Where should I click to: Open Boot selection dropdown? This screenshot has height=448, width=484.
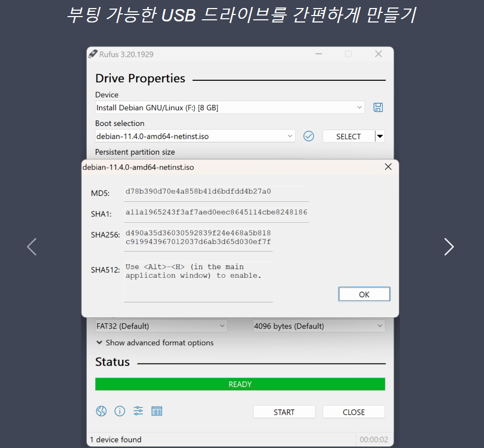click(x=195, y=136)
